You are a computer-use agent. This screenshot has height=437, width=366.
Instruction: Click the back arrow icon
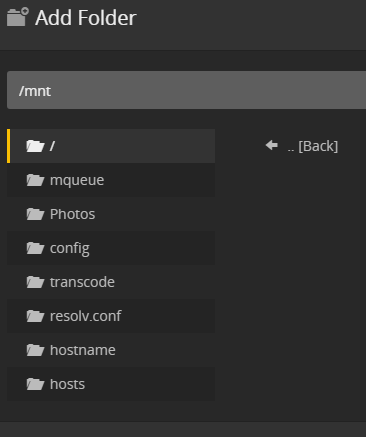tap(272, 145)
